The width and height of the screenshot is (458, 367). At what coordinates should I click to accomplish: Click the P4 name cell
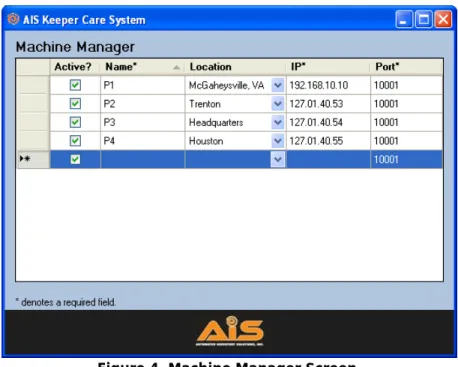[142, 141]
